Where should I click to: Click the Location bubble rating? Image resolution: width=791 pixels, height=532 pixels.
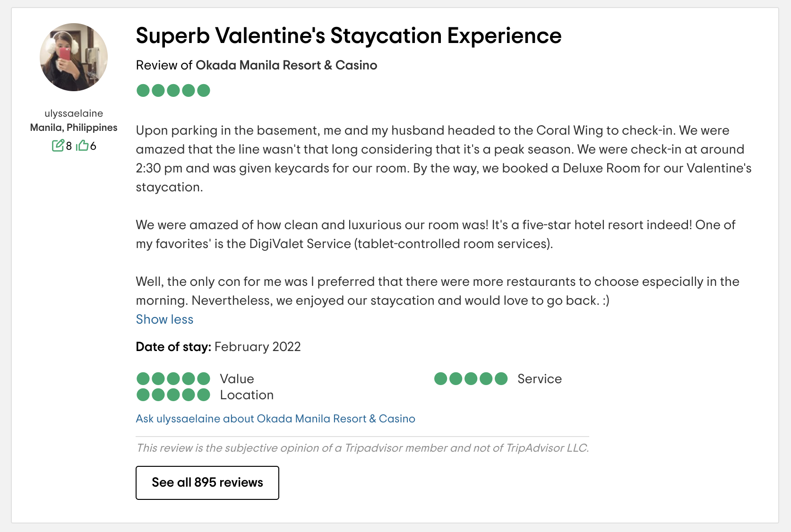pos(173,395)
